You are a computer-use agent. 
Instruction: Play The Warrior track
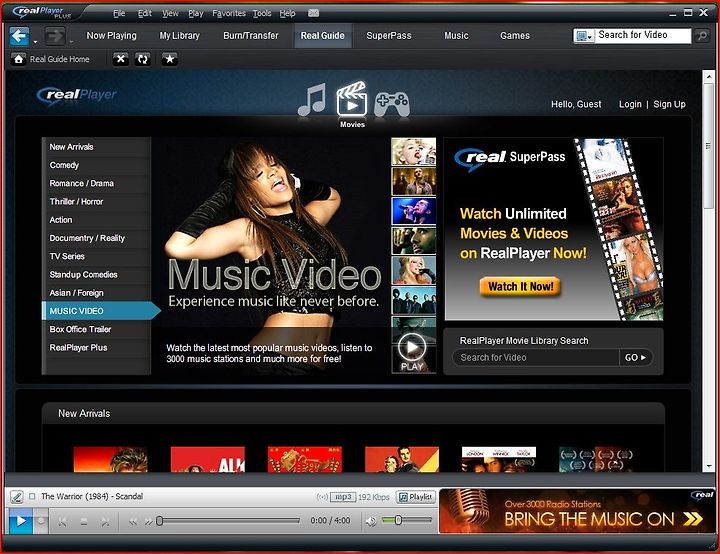tap(21, 521)
